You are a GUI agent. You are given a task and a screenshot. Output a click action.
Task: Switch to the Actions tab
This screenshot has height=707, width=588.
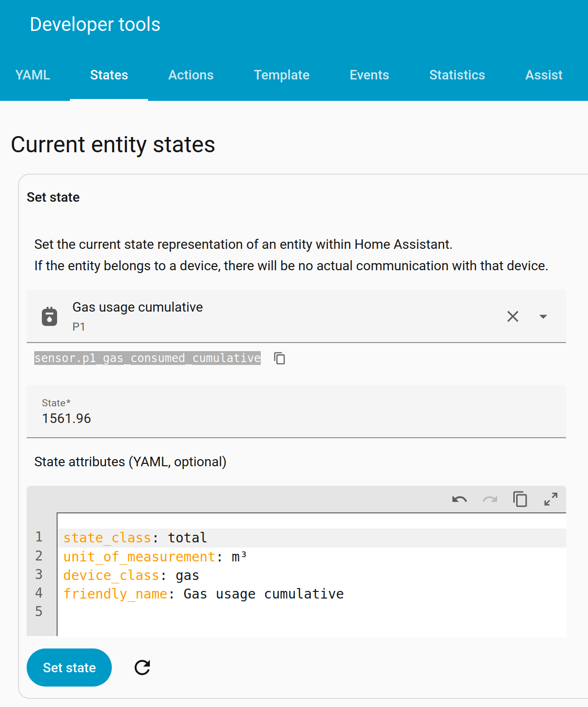[x=191, y=75]
